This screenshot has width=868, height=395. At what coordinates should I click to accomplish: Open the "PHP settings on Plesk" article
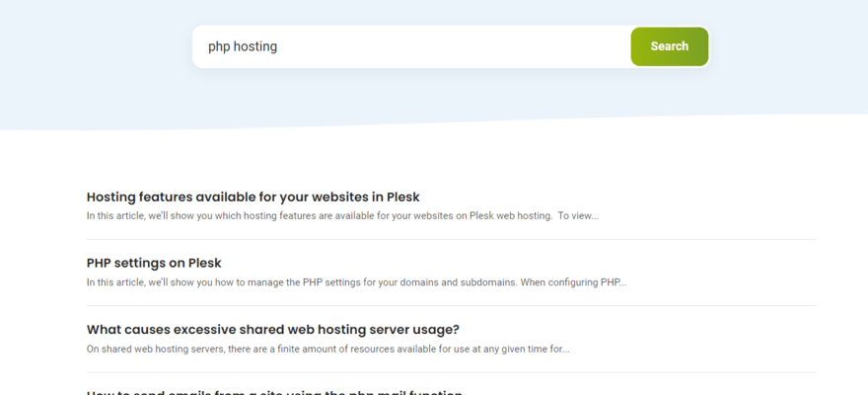154,263
